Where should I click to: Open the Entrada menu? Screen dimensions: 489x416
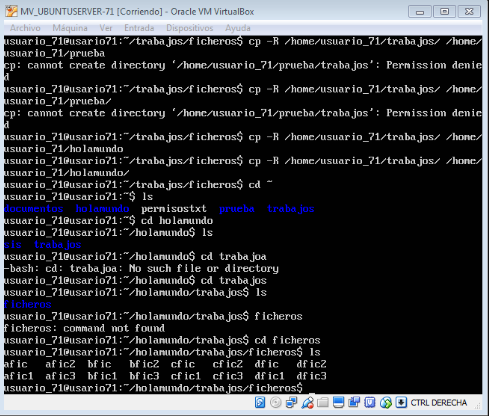139,28
